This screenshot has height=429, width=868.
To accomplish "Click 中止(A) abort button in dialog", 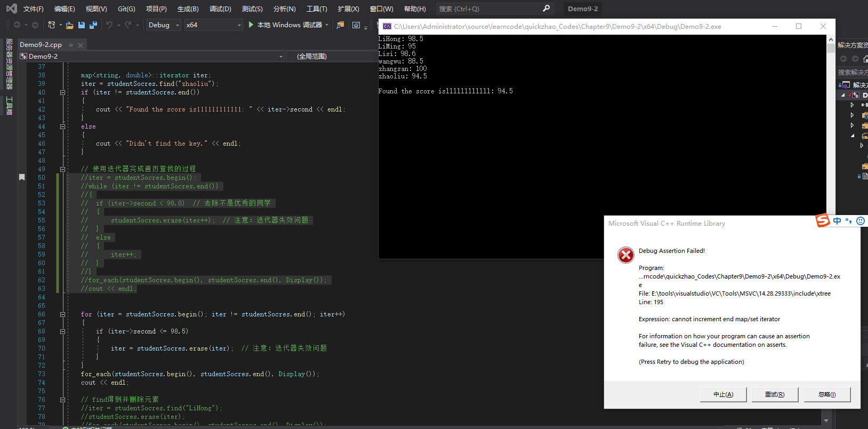I will [x=723, y=394].
